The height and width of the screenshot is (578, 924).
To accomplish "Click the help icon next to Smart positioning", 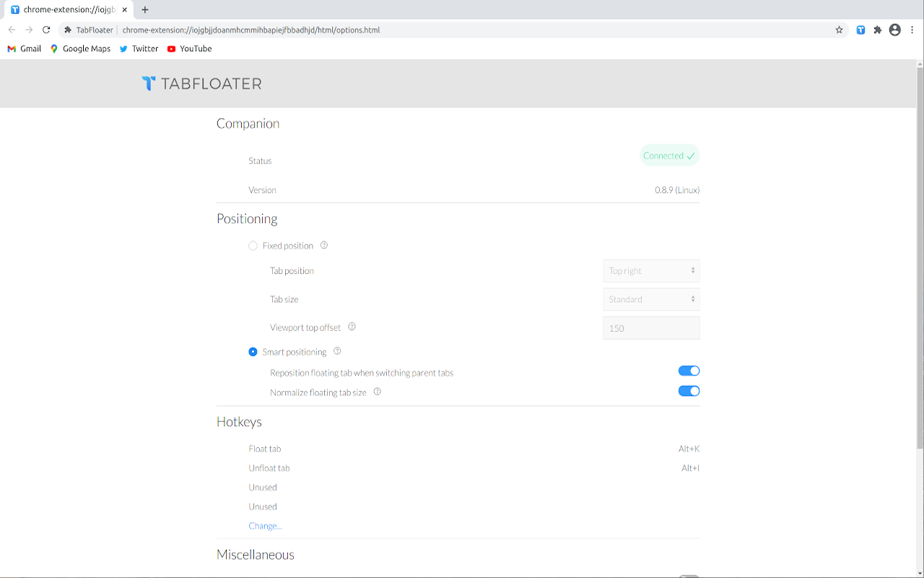I will (x=336, y=351).
